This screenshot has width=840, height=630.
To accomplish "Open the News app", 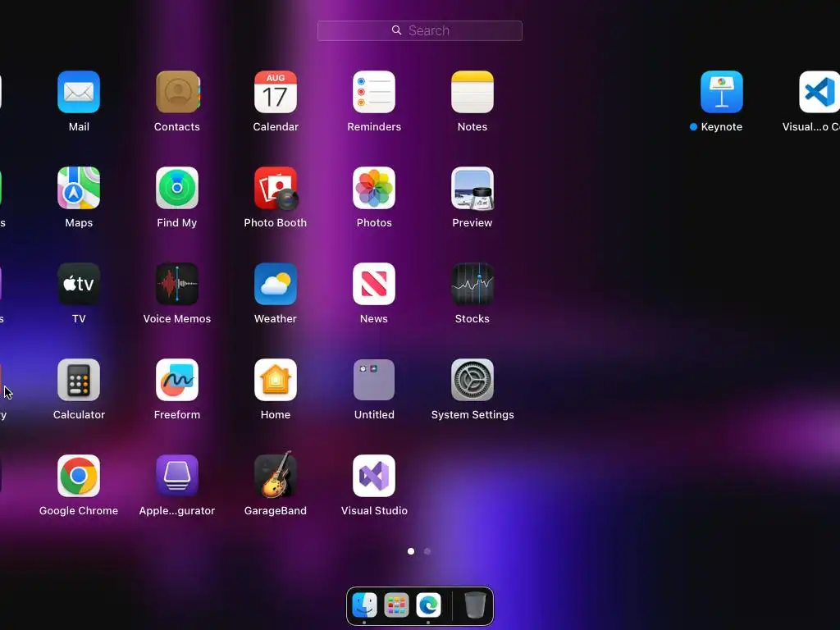I will (x=374, y=283).
